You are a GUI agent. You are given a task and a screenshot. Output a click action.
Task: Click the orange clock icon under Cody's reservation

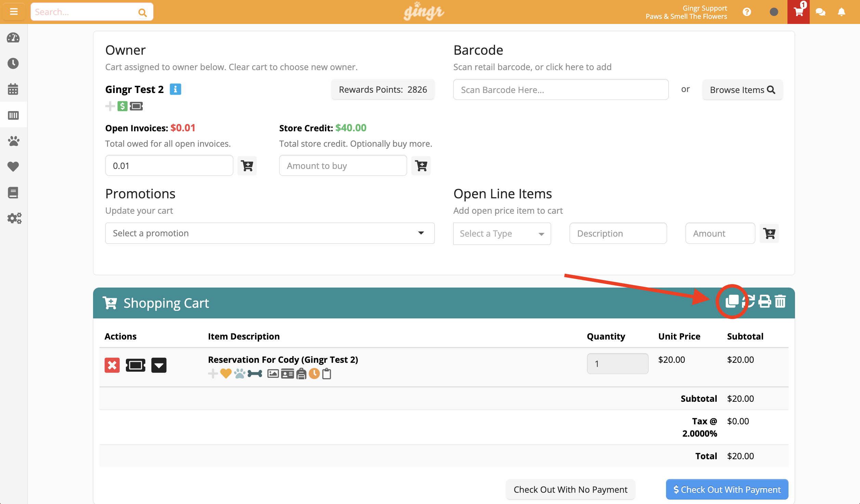314,373
